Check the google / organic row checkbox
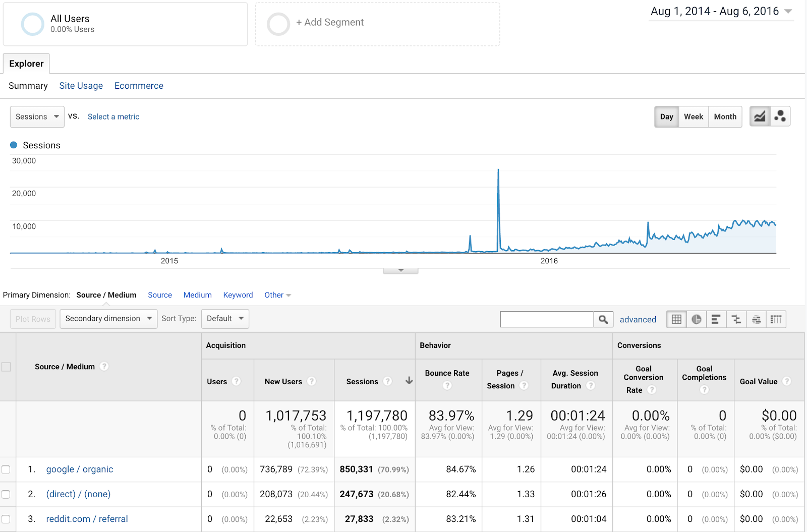Image resolution: width=807 pixels, height=532 pixels. pyautogui.click(x=6, y=469)
